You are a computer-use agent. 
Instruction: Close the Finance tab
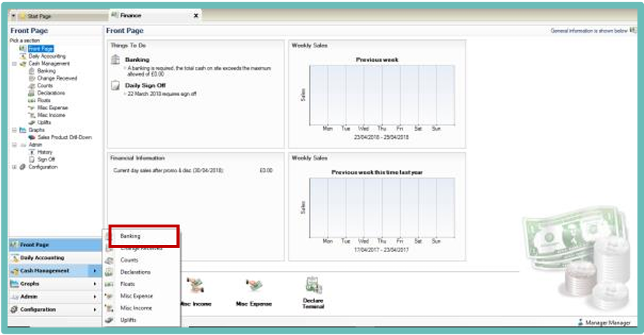[x=196, y=15]
